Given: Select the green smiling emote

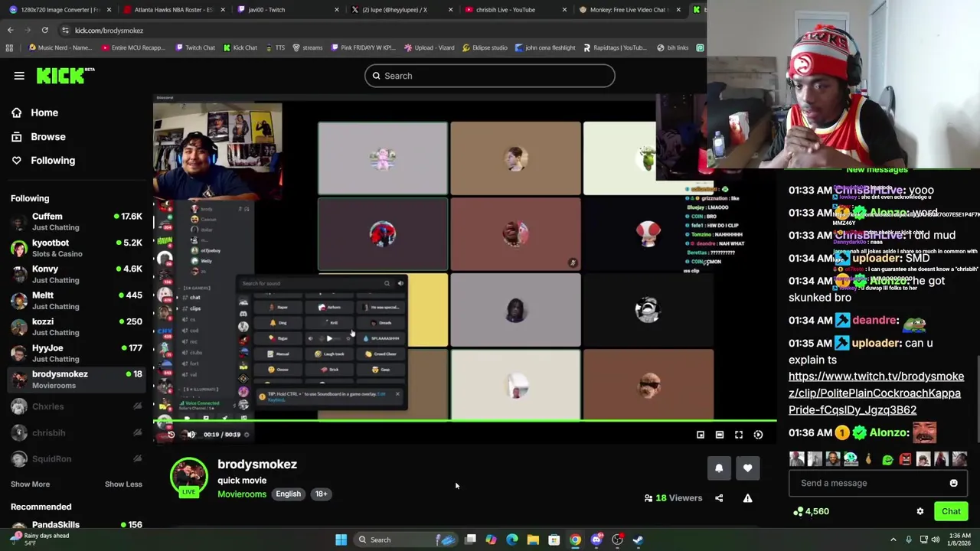Looking at the screenshot, I should [887, 459].
